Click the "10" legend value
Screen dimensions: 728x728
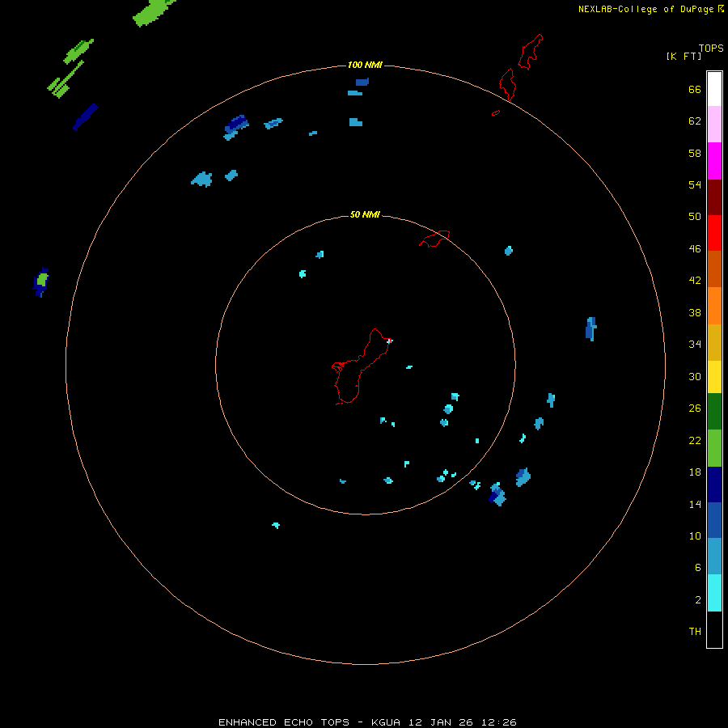695,536
